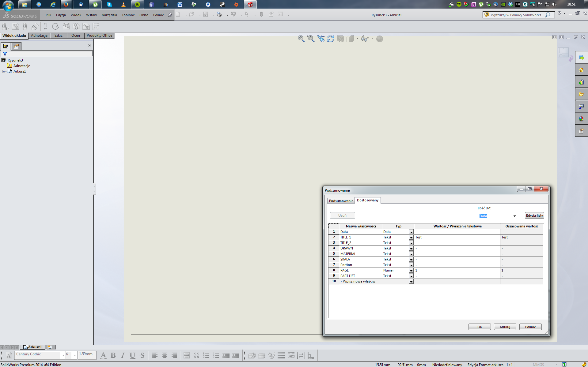Click the Szkic tab
The image size is (588, 367).
(59, 36)
